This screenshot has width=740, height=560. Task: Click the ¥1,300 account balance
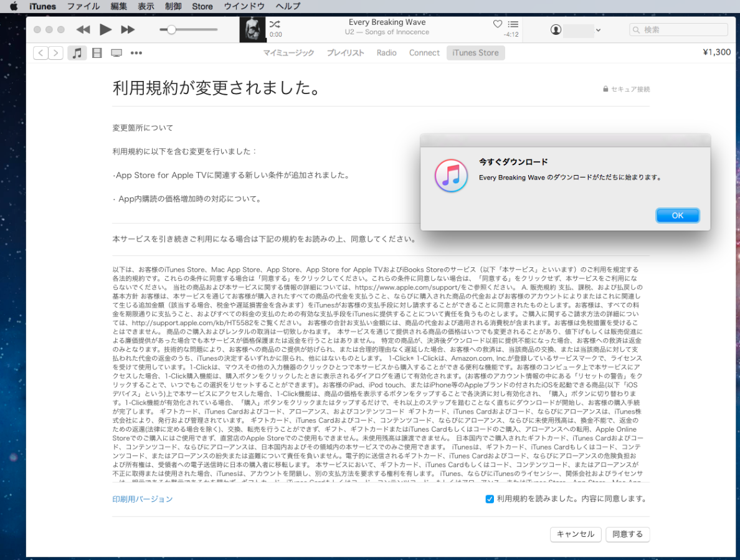pos(716,52)
